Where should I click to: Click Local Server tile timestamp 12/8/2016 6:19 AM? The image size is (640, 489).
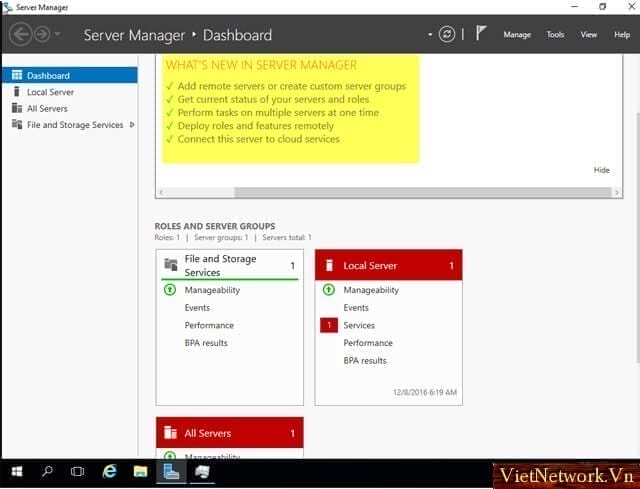424,392
